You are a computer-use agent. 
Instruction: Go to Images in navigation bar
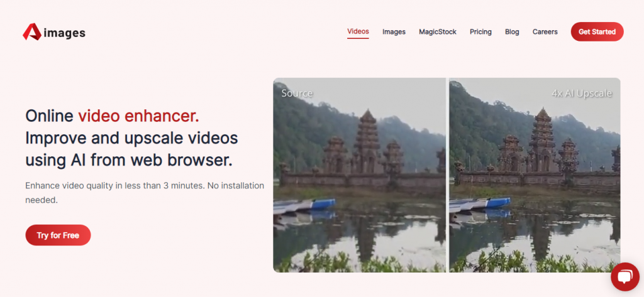pos(394,31)
